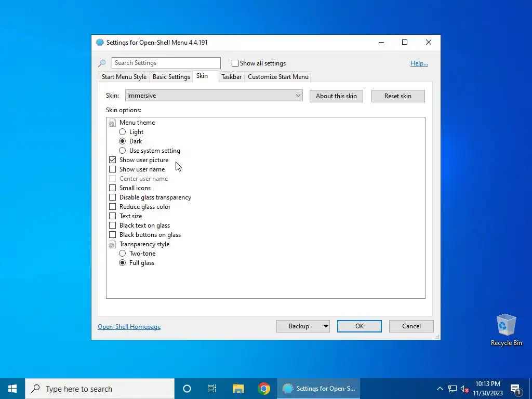Viewport: 532px width, 399px height.
Task: Enable Show user name
Action: (x=112, y=169)
